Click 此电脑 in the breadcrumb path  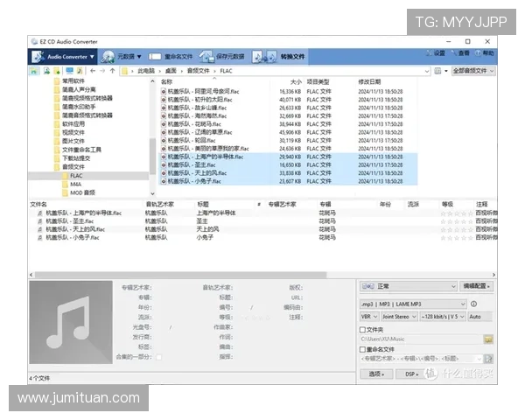click(x=146, y=71)
